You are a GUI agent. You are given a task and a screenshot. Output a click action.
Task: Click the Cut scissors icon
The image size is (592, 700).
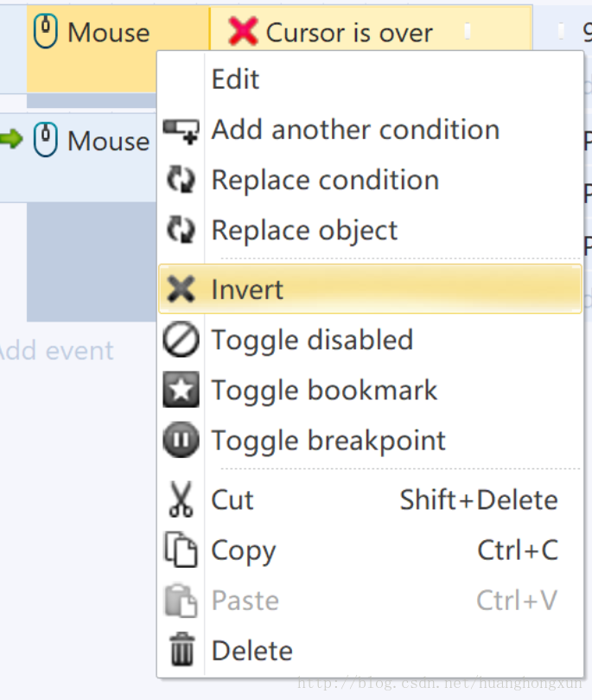(181, 500)
